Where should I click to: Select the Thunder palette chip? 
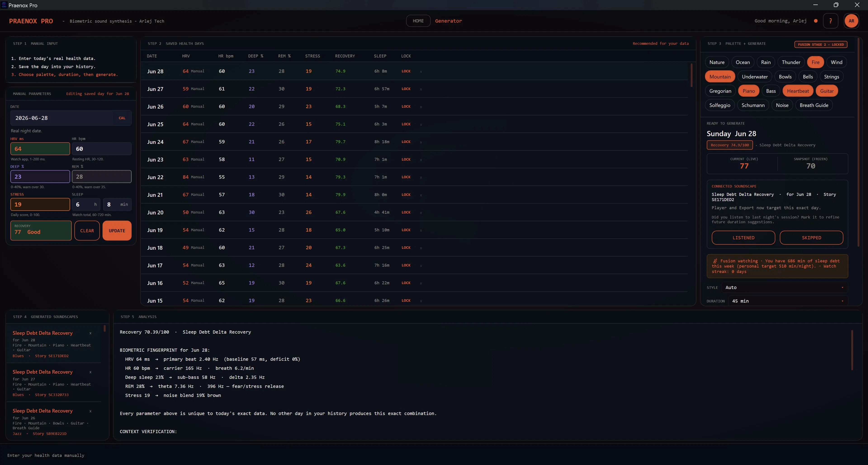tap(791, 62)
